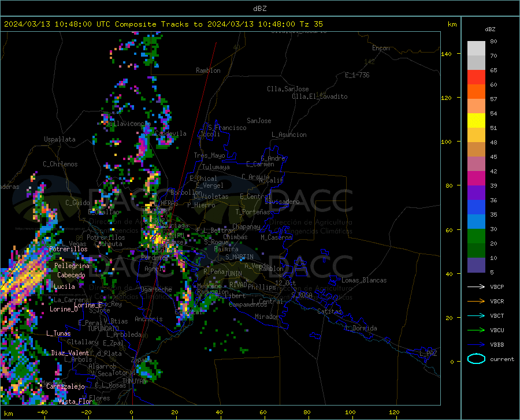This screenshot has width=520, height=420.
Task: Click the white VBCP arrow legend icon
Action: [x=476, y=287]
